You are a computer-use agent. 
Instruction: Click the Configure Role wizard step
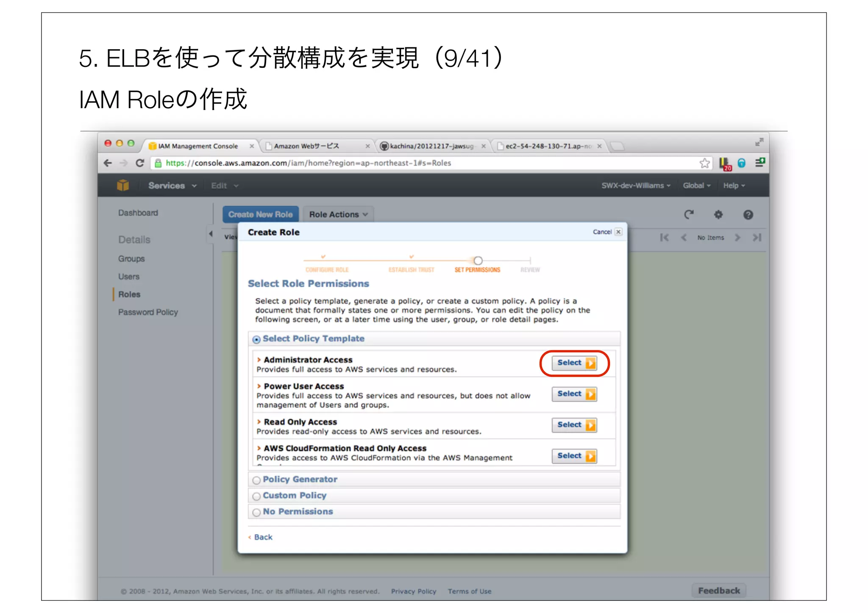(x=327, y=270)
